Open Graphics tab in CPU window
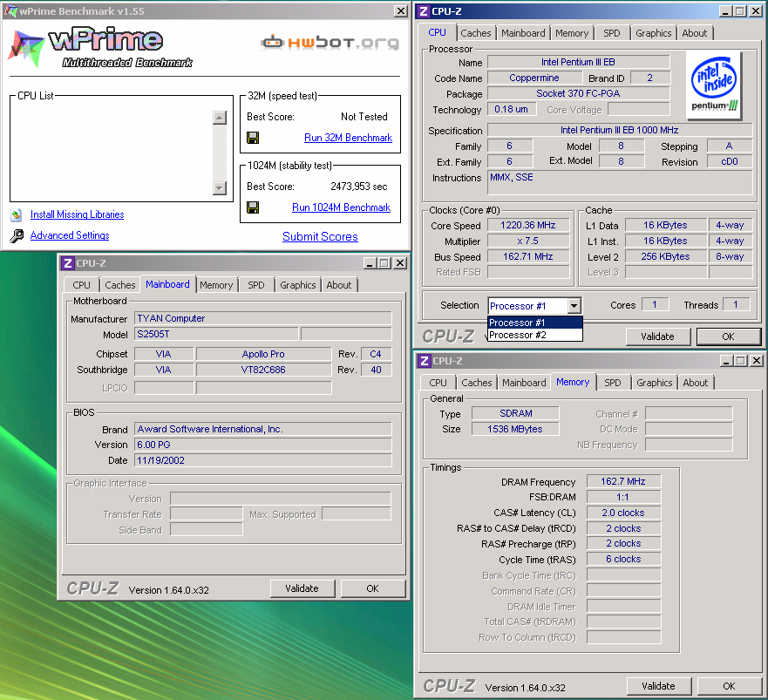This screenshot has height=700, width=768. point(654,33)
